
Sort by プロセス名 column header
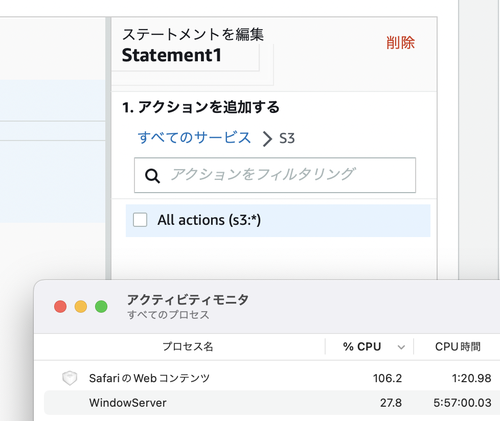click(x=188, y=347)
